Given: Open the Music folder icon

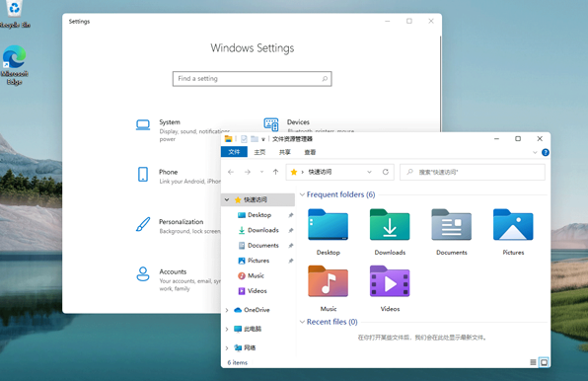Looking at the screenshot, I should click(x=329, y=281).
